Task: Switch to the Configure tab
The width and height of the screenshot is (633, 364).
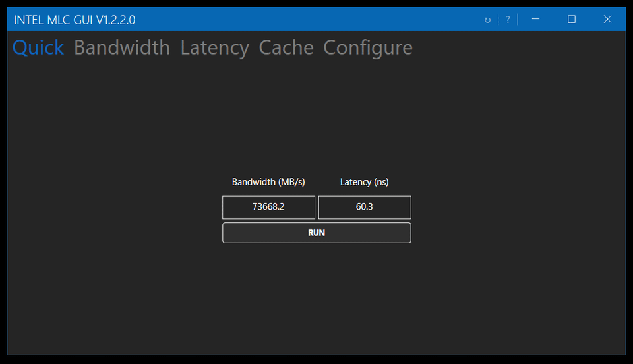Action: click(367, 47)
